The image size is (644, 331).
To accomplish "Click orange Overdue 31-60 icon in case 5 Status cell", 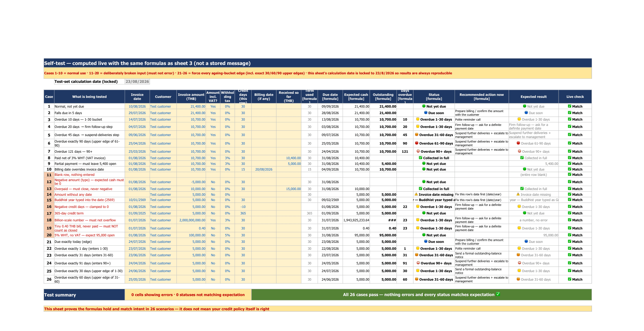I will tap(417, 135).
